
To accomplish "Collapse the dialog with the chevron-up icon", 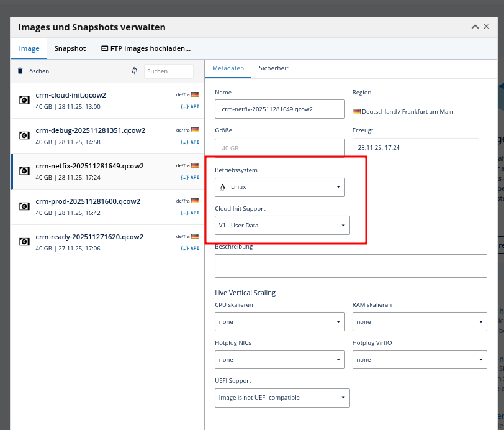I will tap(475, 27).
